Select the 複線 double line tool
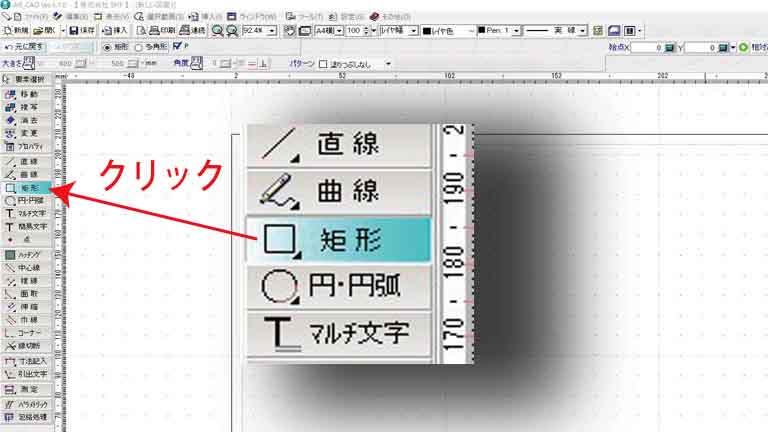 point(26,281)
